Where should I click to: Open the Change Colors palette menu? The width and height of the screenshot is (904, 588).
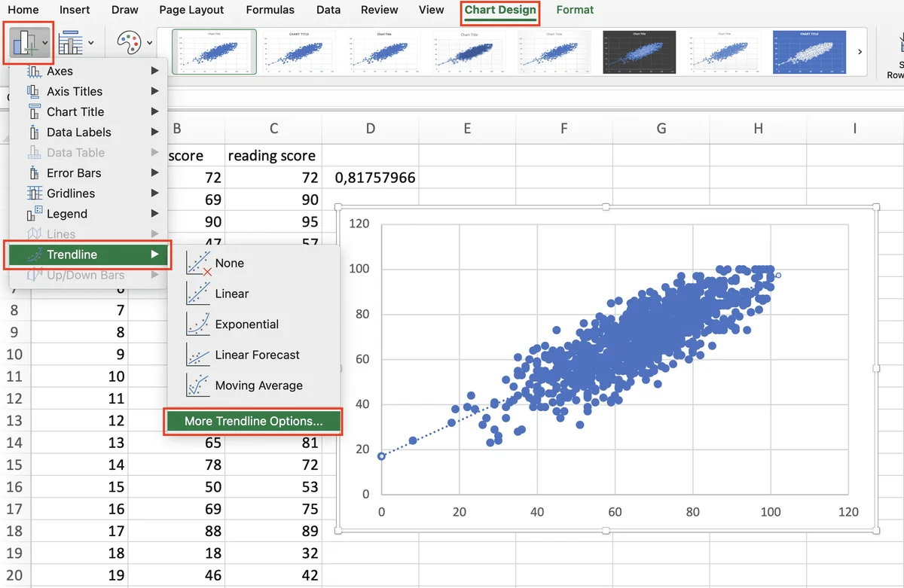135,43
